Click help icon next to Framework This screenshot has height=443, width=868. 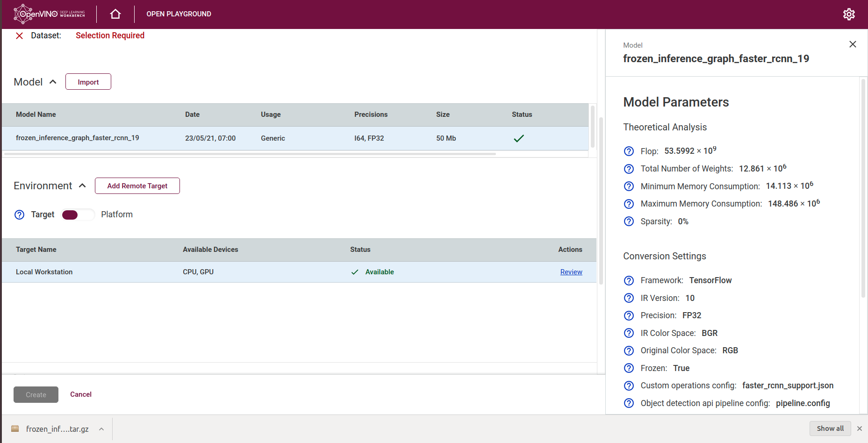click(629, 280)
